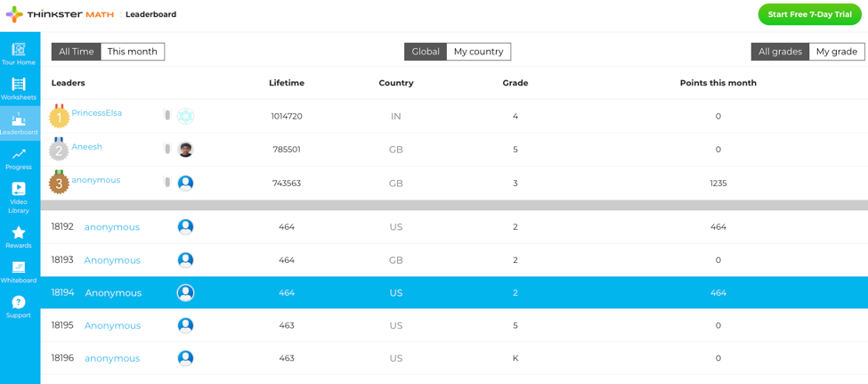Click the Lifetime column header

287,83
